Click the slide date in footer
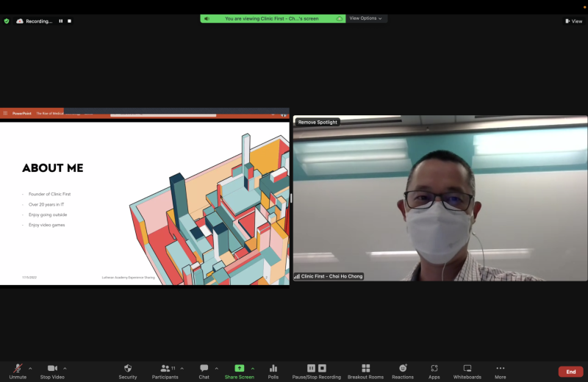The height and width of the screenshot is (382, 588). (x=29, y=278)
